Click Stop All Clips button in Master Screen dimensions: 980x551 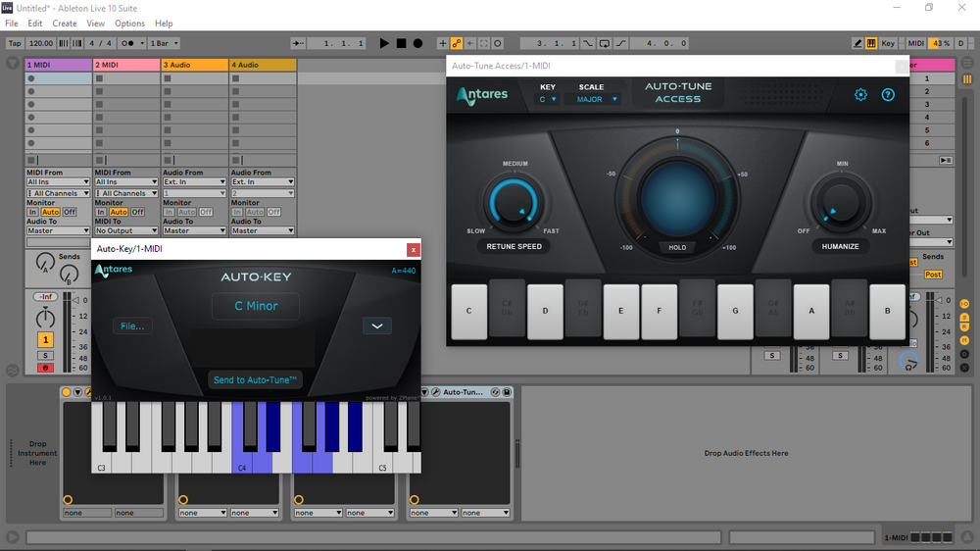(x=946, y=160)
